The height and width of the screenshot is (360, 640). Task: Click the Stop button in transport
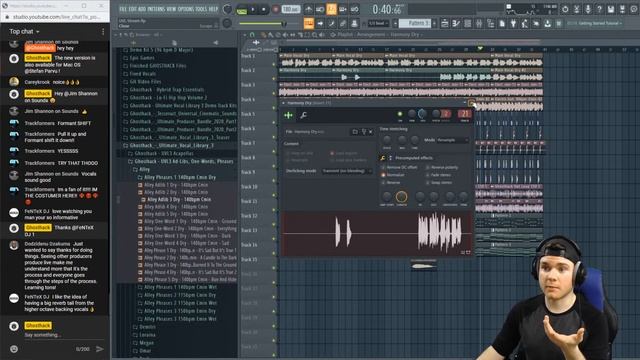tap(264, 9)
